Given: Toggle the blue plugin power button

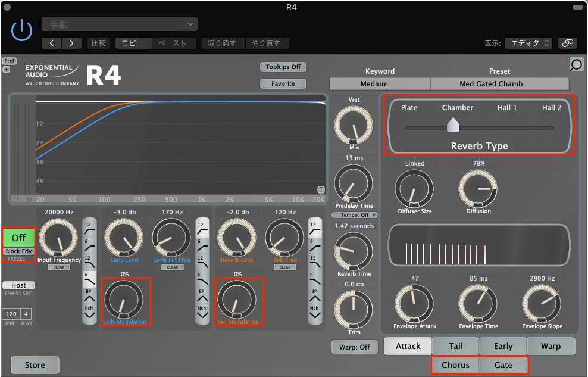Looking at the screenshot, I should point(21,30).
